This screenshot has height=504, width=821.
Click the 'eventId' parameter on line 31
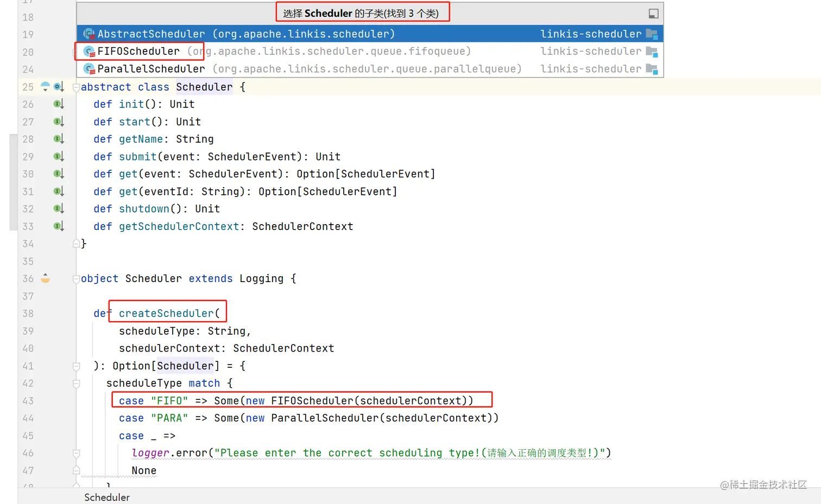[x=166, y=192]
